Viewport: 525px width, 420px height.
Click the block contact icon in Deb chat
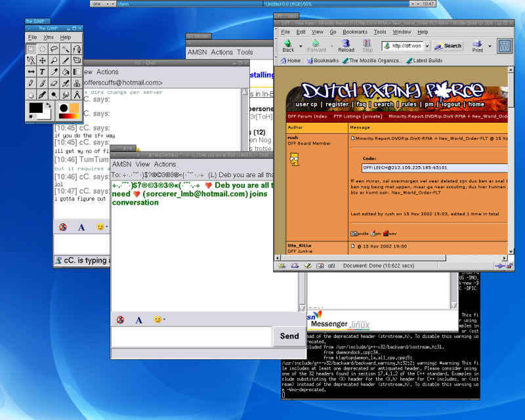pos(120,320)
